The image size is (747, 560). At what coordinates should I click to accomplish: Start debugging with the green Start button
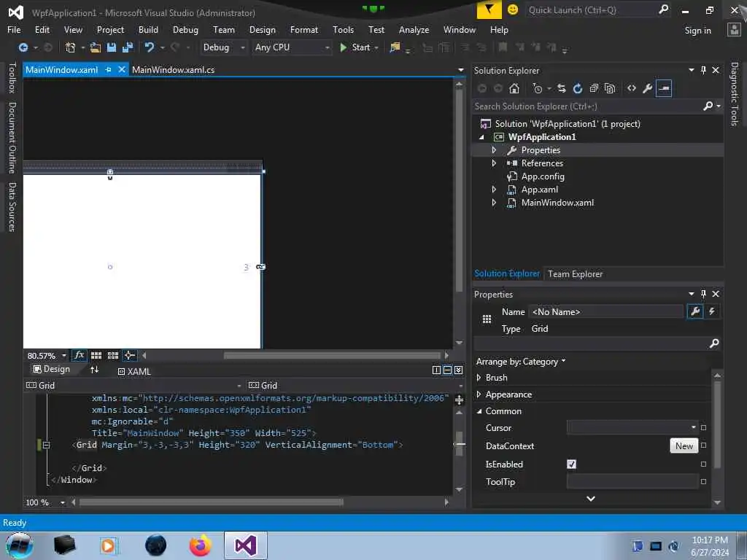[x=356, y=47]
